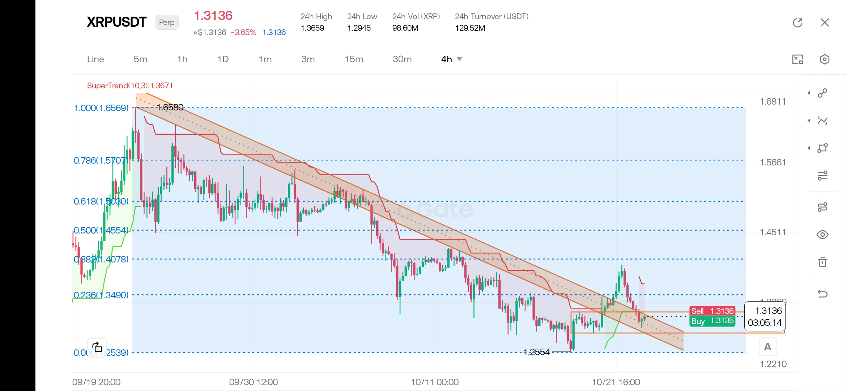The height and width of the screenshot is (391, 868).
Task: Expand the wave tool submenu arrow
Action: tap(809, 121)
